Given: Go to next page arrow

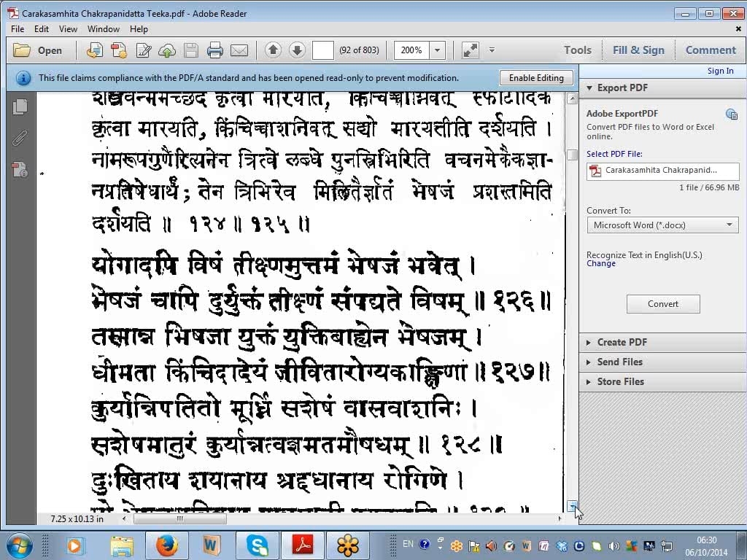Looking at the screenshot, I should (x=297, y=50).
